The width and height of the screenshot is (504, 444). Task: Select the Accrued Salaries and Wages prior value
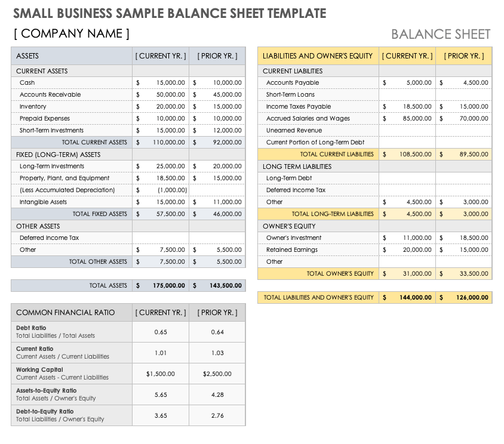(464, 119)
